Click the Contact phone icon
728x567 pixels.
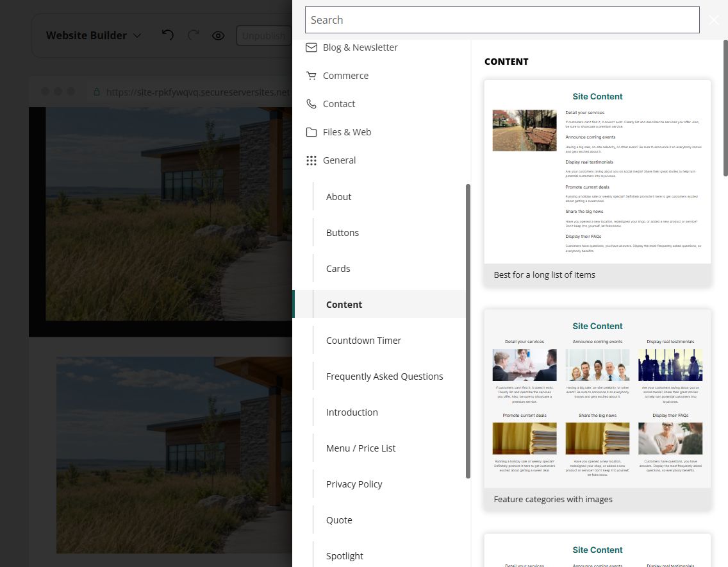[x=311, y=104]
